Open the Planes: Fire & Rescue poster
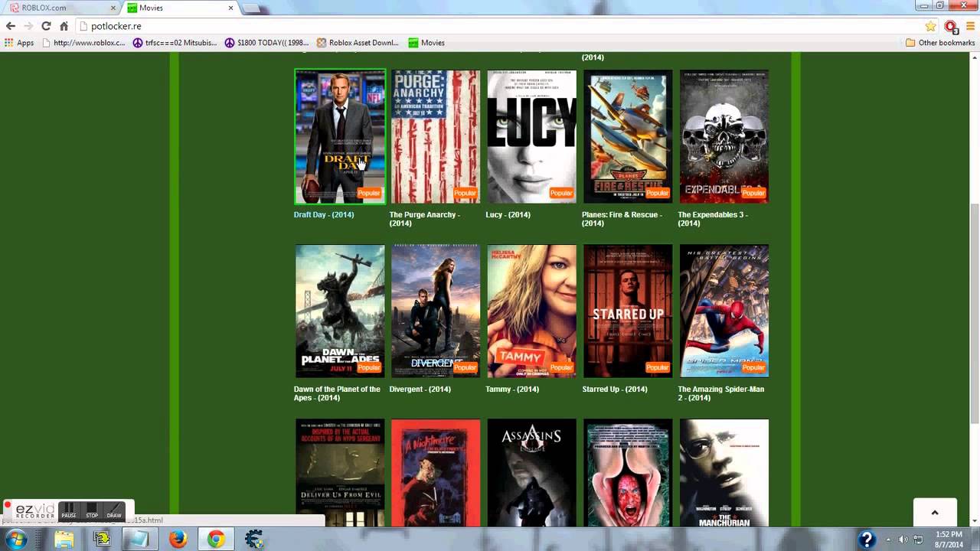 (x=628, y=137)
